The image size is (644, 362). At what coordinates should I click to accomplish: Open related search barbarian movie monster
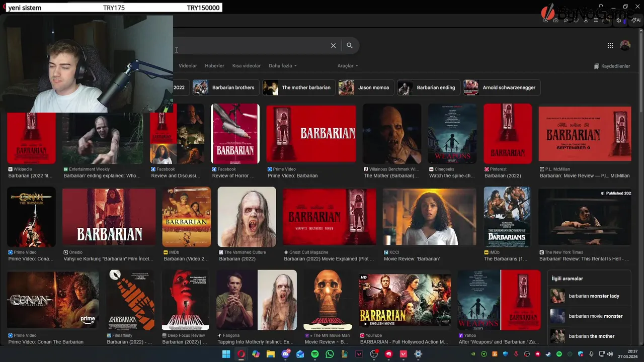pos(589,316)
